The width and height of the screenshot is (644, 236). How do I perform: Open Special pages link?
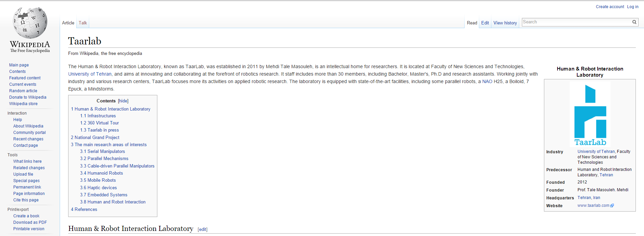coord(26,181)
